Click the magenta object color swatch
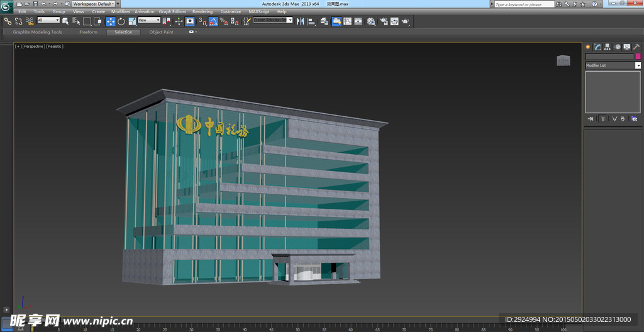Screen dimensions: 644x332 point(638,57)
